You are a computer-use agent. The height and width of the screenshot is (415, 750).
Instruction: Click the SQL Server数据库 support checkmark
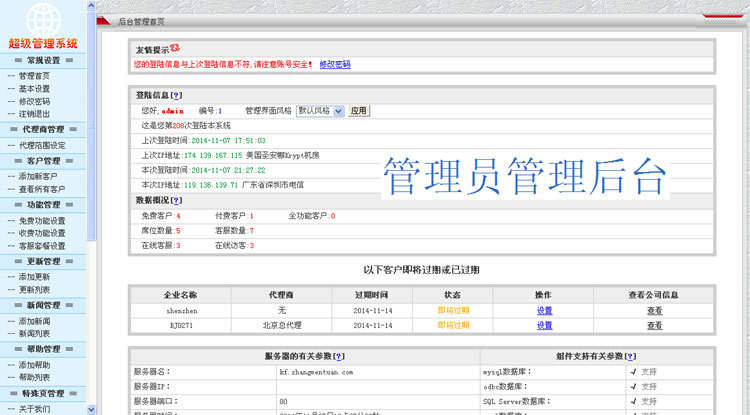click(633, 401)
